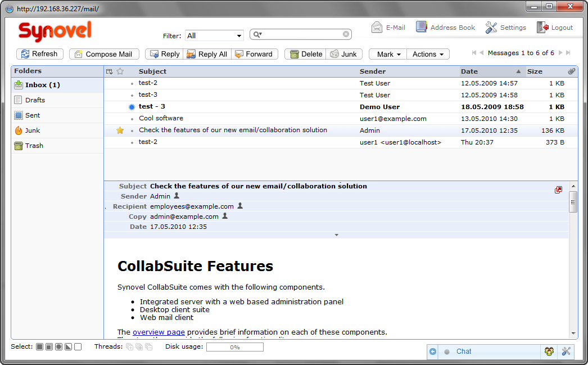Expand the Actions dropdown menu
This screenshot has width=588, height=365.
tap(428, 54)
